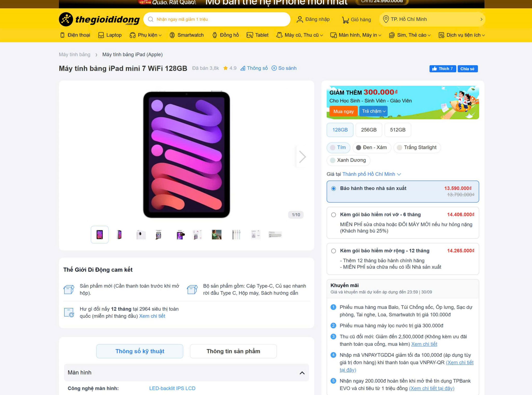Viewport: 532px width, 395px height.
Task: Open TP. Hồ Chí Minh location selector
Action: [432, 19]
